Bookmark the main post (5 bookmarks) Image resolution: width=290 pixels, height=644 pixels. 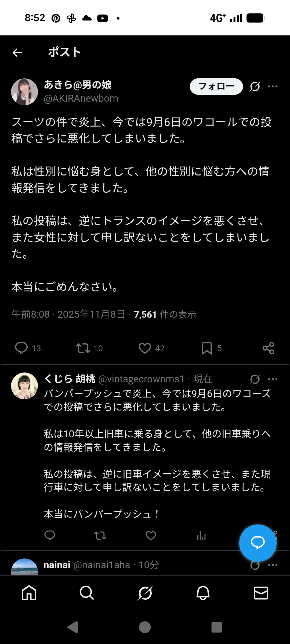coord(207,348)
